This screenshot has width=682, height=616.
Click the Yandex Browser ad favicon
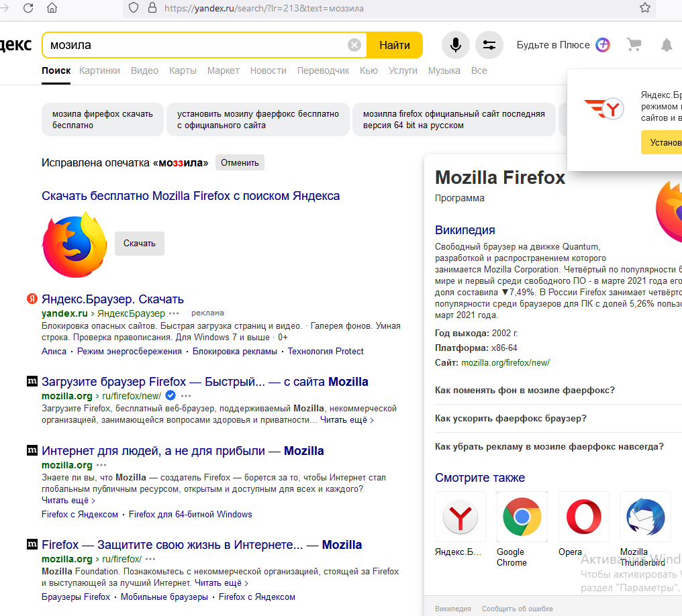click(32, 299)
